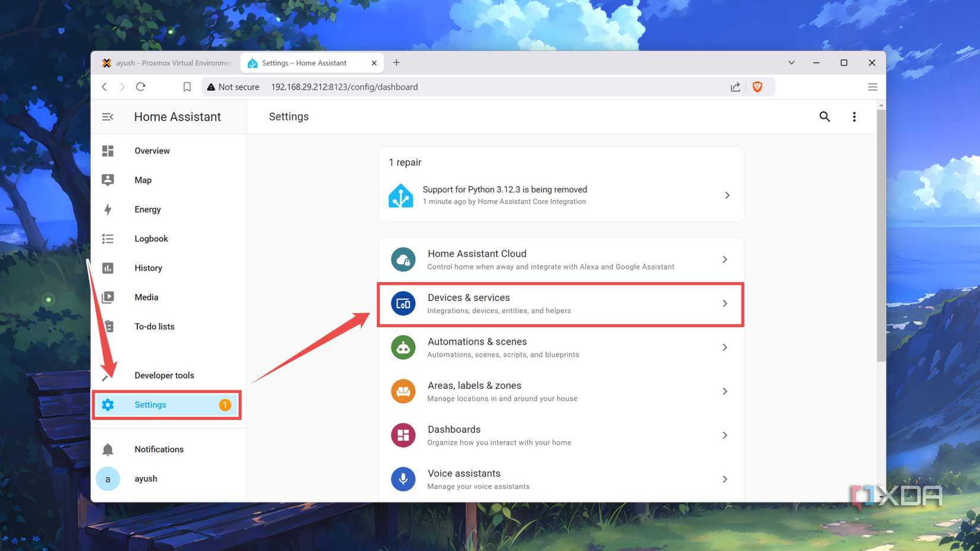Viewport: 980px width, 551px height.
Task: Collapse the Home Assistant sidebar menu icon
Action: [x=108, y=117]
